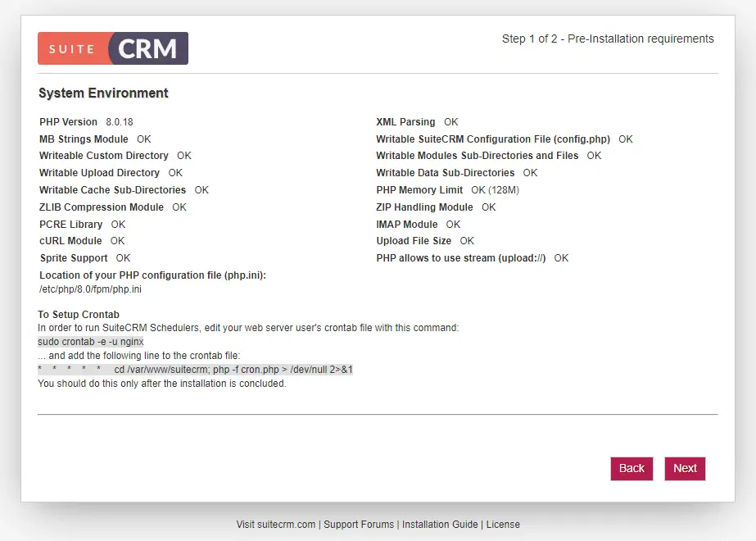This screenshot has height=541, width=756.
Task: Click the ZIP Handling Module status row
Action: [x=436, y=207]
